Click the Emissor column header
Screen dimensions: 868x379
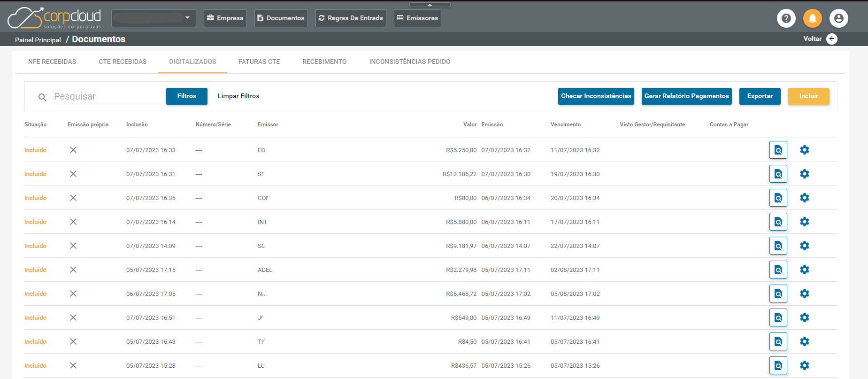pos(268,124)
